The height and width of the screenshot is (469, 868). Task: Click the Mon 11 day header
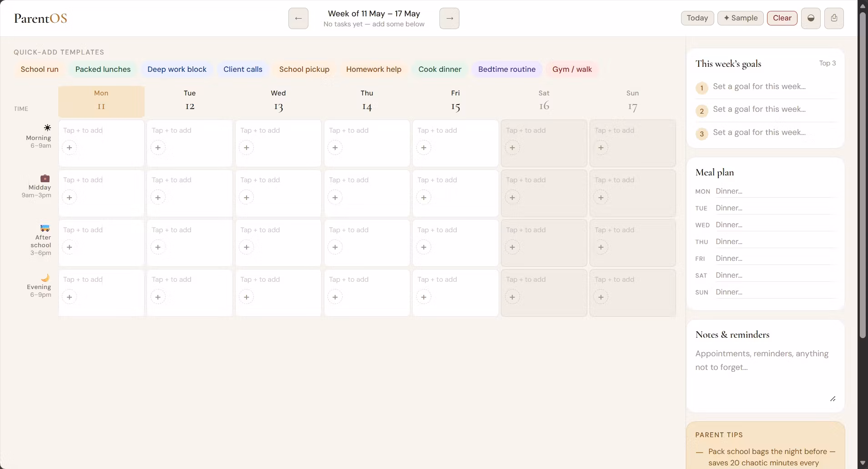[x=101, y=101]
